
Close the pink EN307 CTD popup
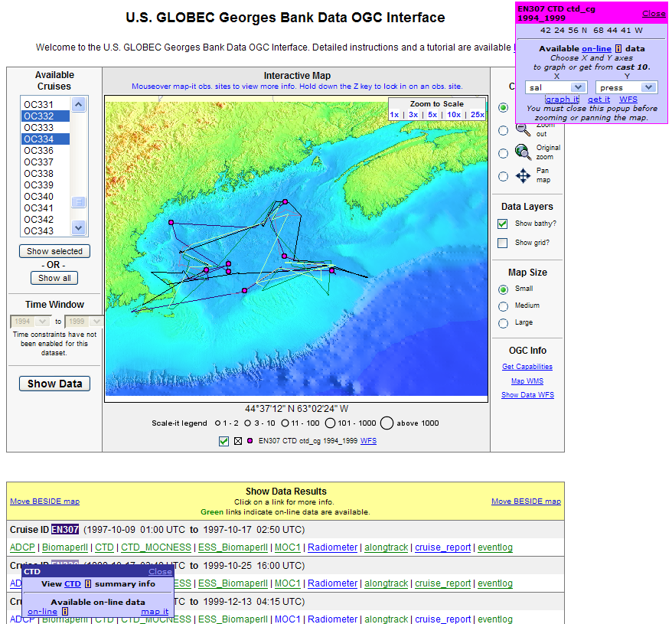pos(654,13)
